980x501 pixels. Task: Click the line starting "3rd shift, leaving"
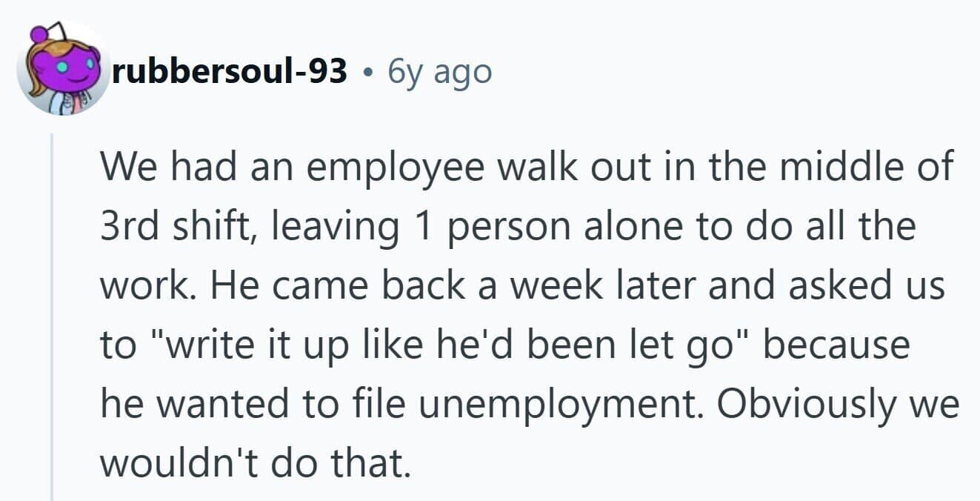(508, 227)
